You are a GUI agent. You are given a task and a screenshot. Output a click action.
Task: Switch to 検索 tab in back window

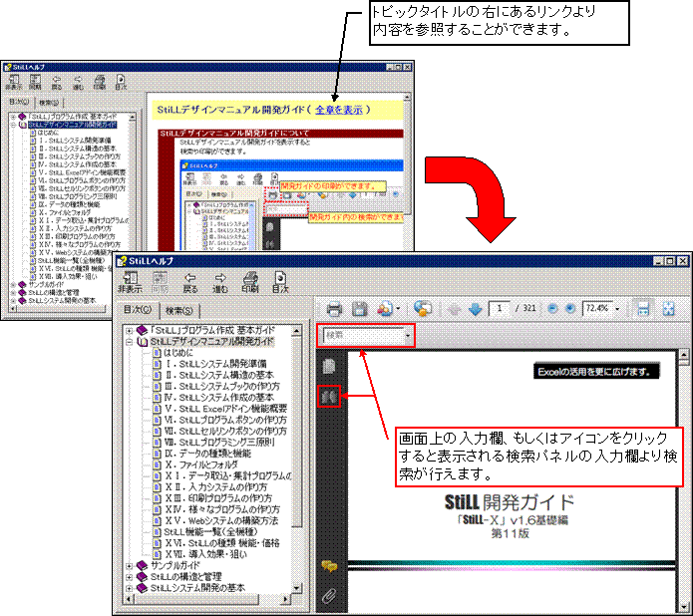point(49,103)
